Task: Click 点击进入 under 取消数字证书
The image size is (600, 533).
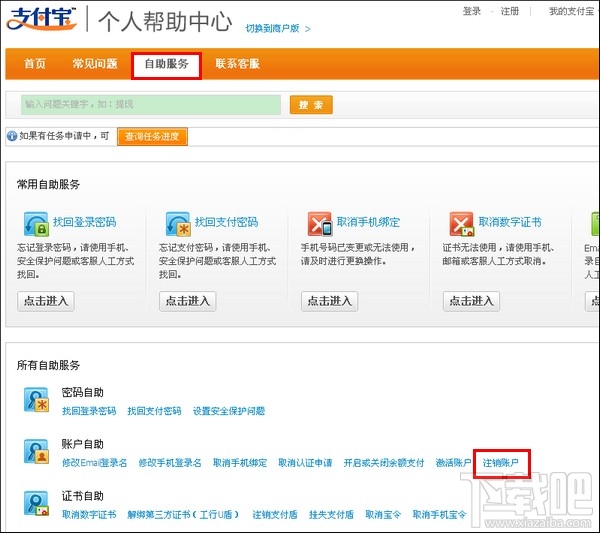Action: (472, 301)
